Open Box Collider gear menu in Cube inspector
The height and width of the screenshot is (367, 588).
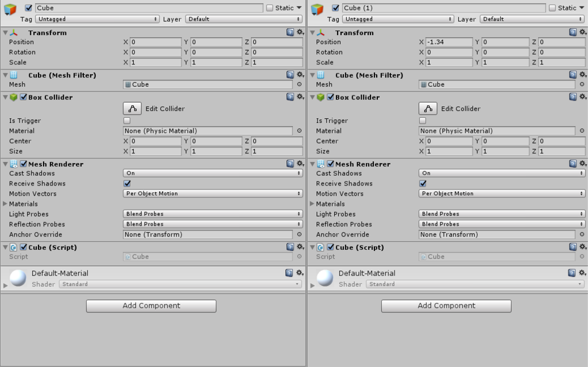point(300,97)
